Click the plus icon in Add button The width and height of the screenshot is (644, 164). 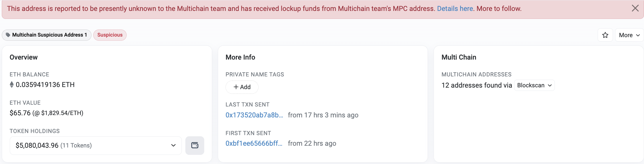click(x=236, y=87)
